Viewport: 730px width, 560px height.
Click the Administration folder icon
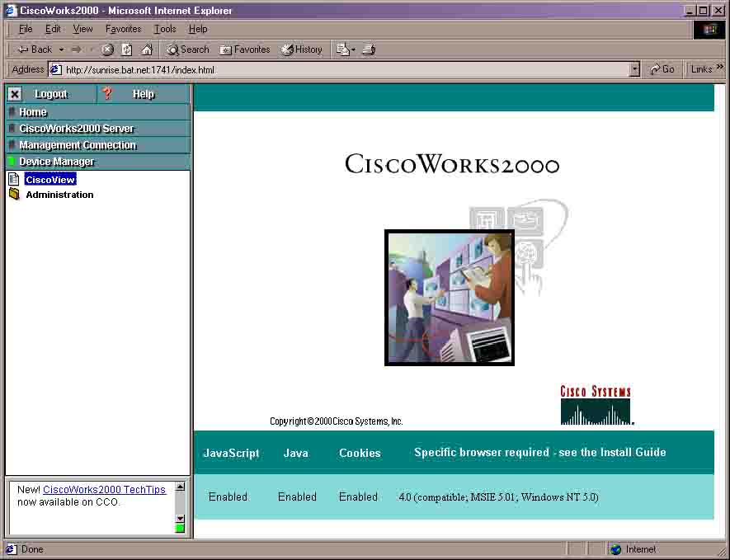point(14,194)
